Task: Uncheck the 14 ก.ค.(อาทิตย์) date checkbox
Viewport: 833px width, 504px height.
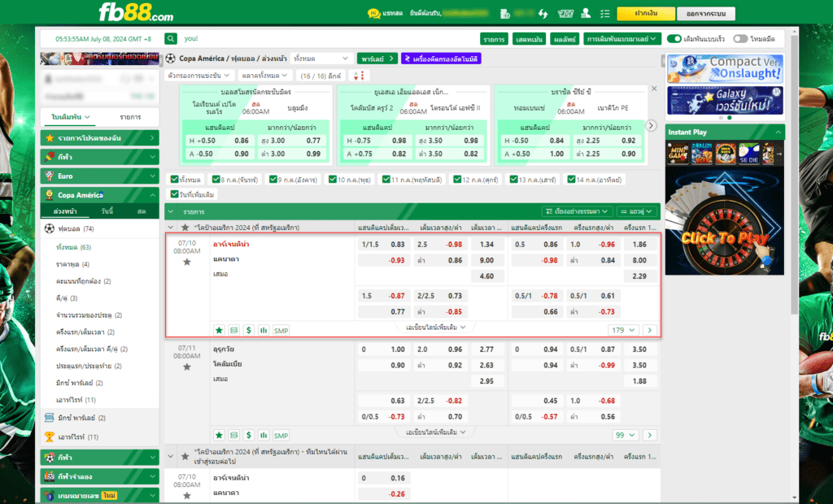Action: 571,180
